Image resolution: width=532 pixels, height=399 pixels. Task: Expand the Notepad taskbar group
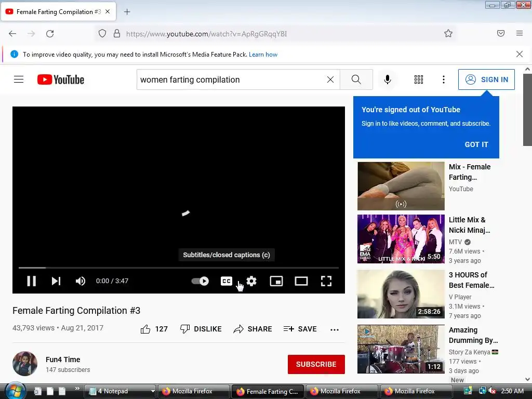153,391
